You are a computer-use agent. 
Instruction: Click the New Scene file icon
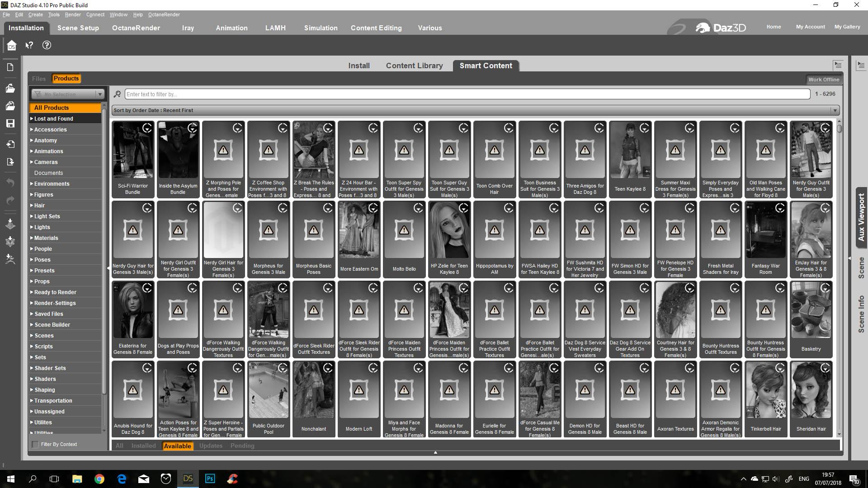click(x=10, y=67)
